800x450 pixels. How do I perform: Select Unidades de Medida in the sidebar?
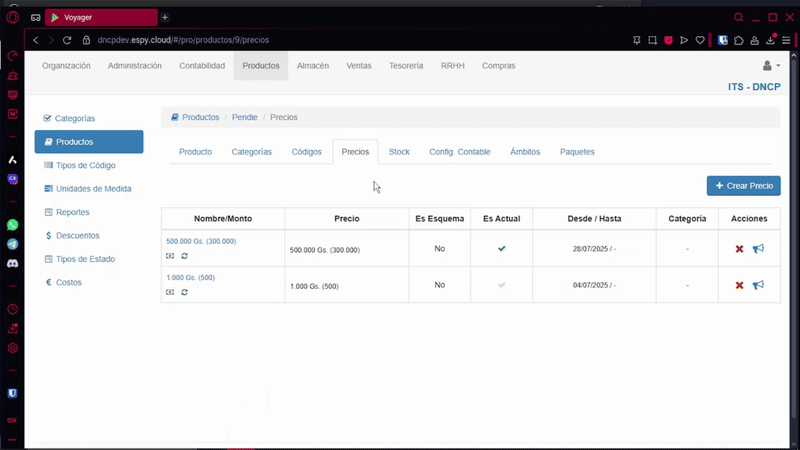93,189
